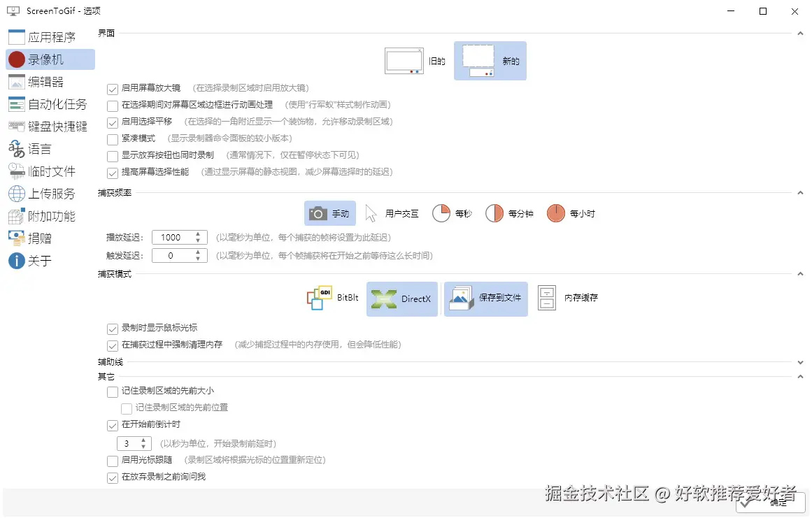The width and height of the screenshot is (812, 518).
Task: Choose the 新的 new interface thumbnail
Action: click(x=478, y=61)
